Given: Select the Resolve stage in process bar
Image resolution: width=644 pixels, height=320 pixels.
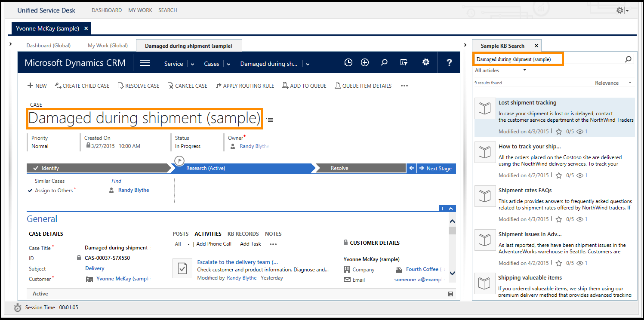Looking at the screenshot, I should (339, 168).
